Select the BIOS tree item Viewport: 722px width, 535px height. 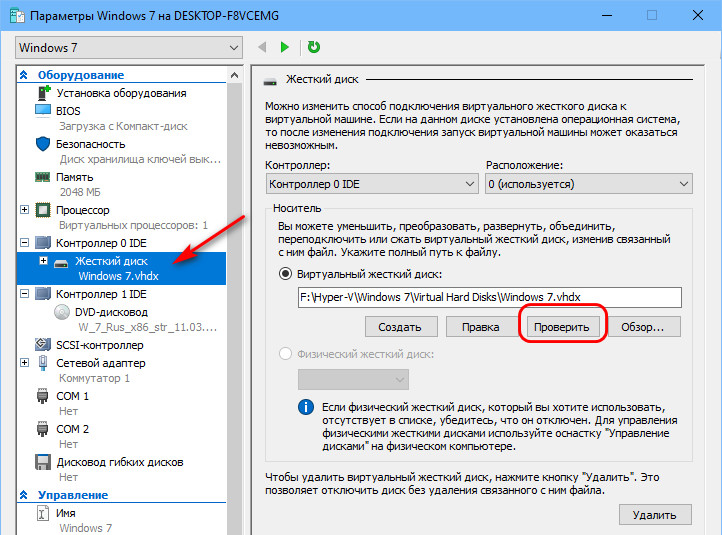point(68,111)
